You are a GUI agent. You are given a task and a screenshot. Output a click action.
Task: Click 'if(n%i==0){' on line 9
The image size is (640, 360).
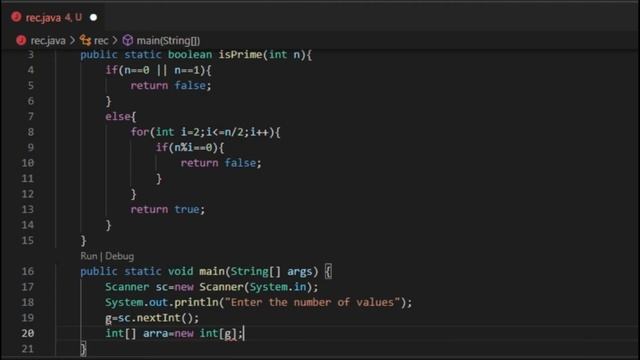190,147
